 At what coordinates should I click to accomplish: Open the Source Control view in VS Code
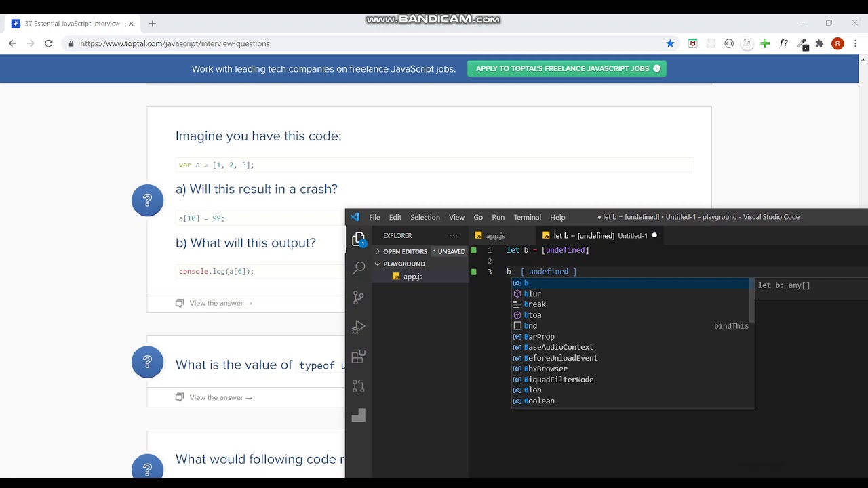point(359,298)
